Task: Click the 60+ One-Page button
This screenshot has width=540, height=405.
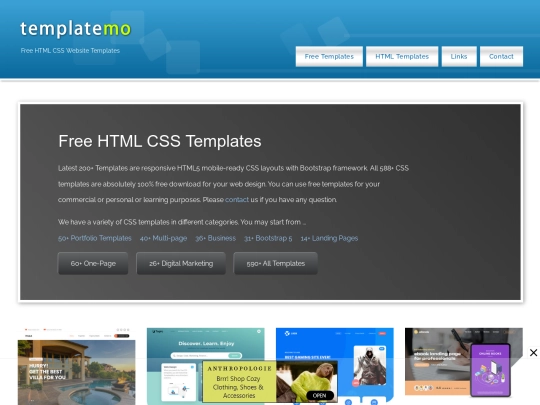Action: [x=93, y=263]
